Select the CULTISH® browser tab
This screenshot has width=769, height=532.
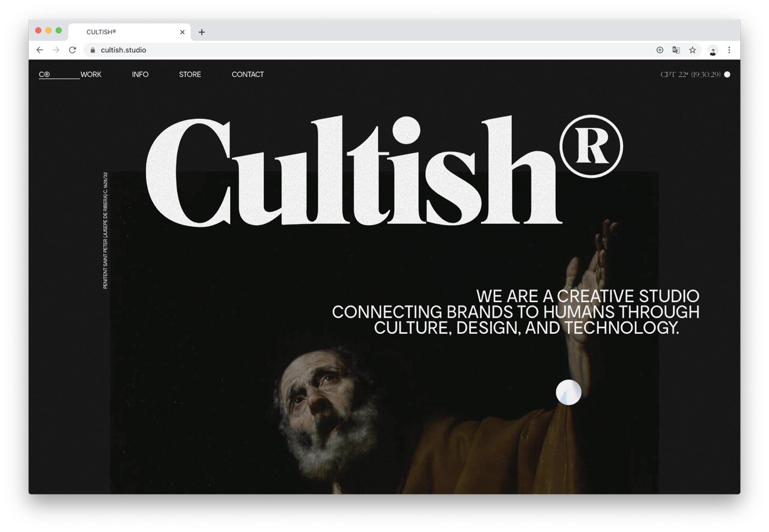click(130, 32)
